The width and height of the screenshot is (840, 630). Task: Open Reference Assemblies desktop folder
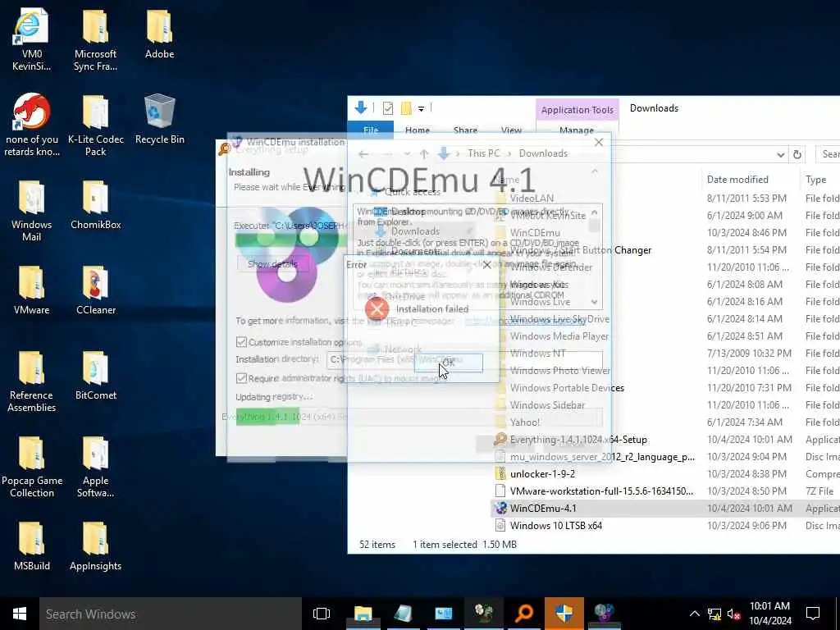point(31,381)
